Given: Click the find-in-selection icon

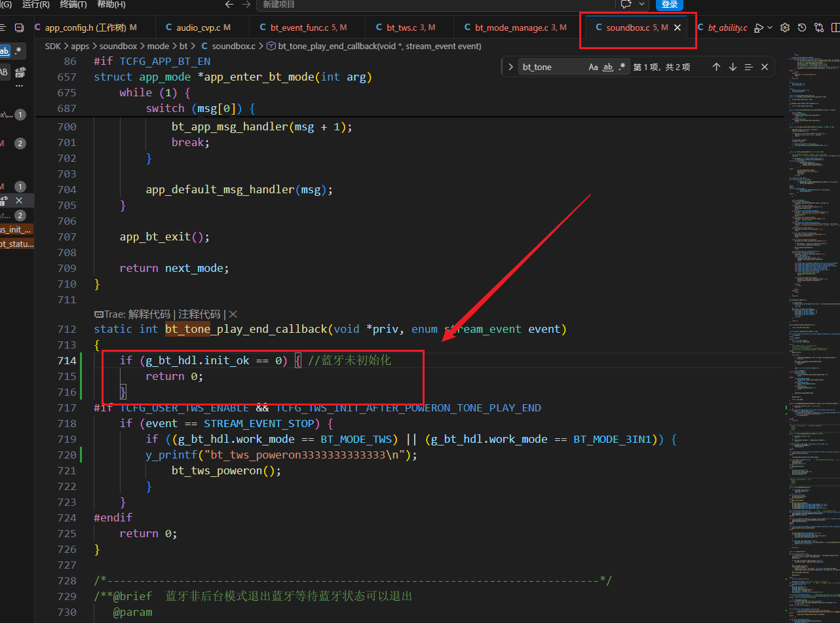Looking at the screenshot, I should click(749, 67).
